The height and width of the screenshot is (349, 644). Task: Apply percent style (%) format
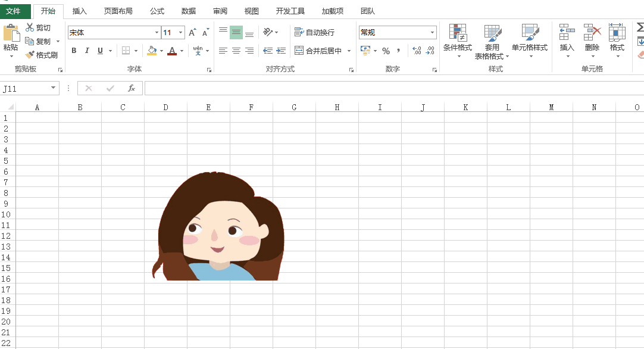tap(386, 51)
